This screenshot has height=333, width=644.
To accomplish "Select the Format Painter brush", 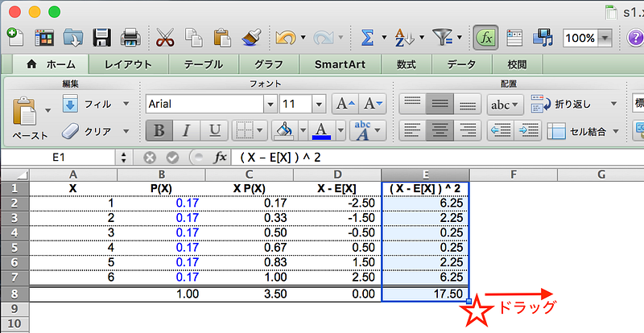I will [x=251, y=38].
